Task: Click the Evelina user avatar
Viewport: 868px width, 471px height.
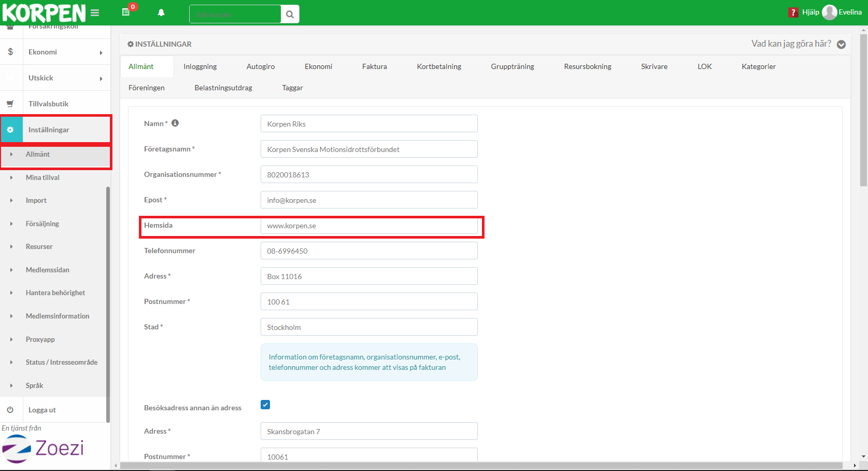Action: tap(830, 12)
